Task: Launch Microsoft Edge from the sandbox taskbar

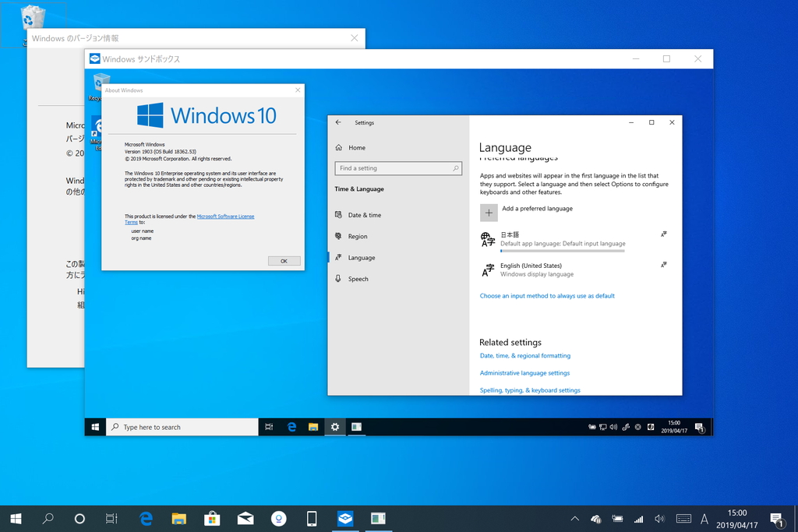Action: pyautogui.click(x=291, y=427)
